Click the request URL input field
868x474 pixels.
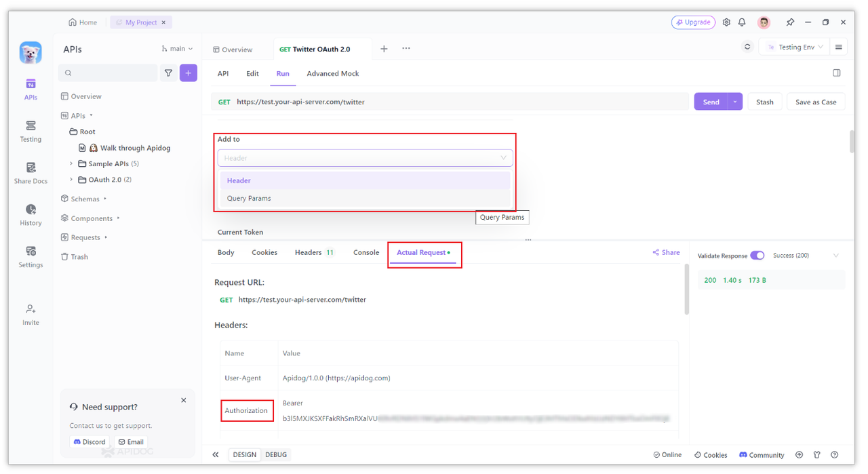450,102
